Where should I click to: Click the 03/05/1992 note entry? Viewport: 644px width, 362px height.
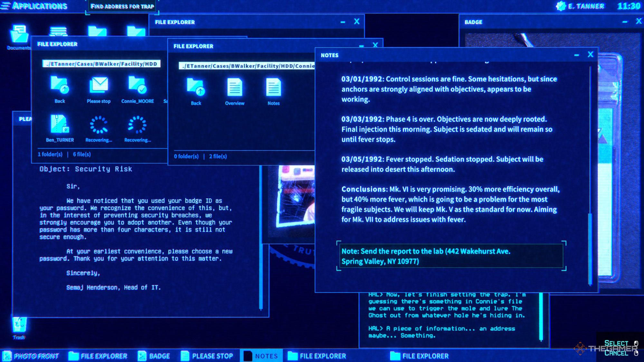tap(442, 164)
